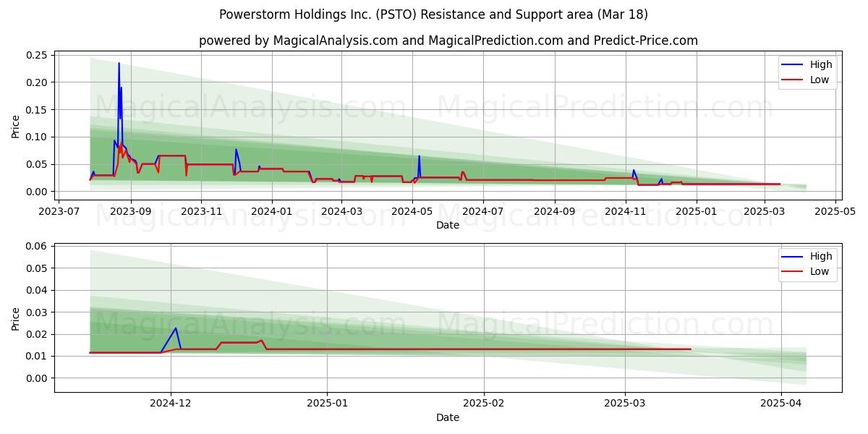Click 'High' in the top chart legend
868x434 pixels.
[821, 64]
